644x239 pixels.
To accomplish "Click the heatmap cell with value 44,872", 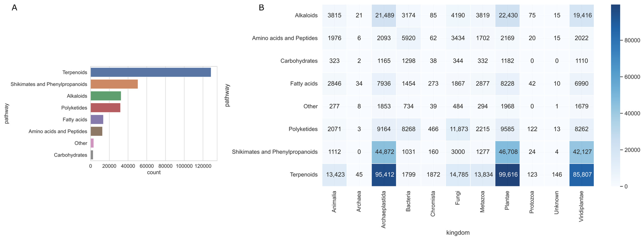I will 384,152.
